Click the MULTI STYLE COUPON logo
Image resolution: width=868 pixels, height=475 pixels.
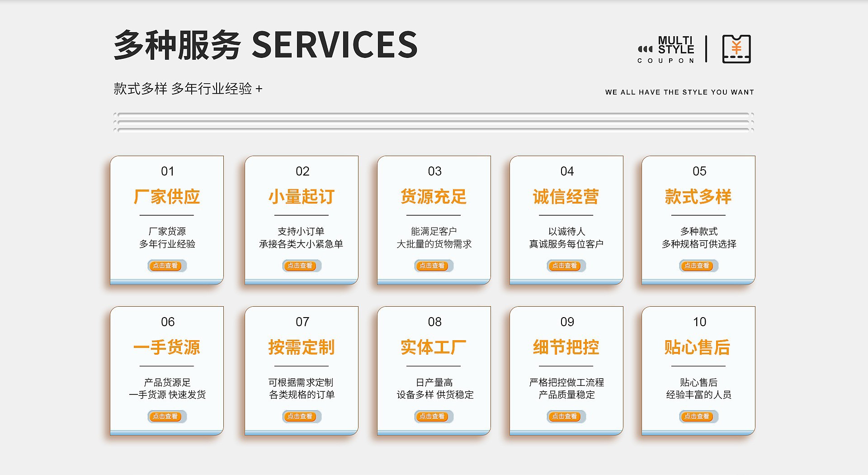666,49
